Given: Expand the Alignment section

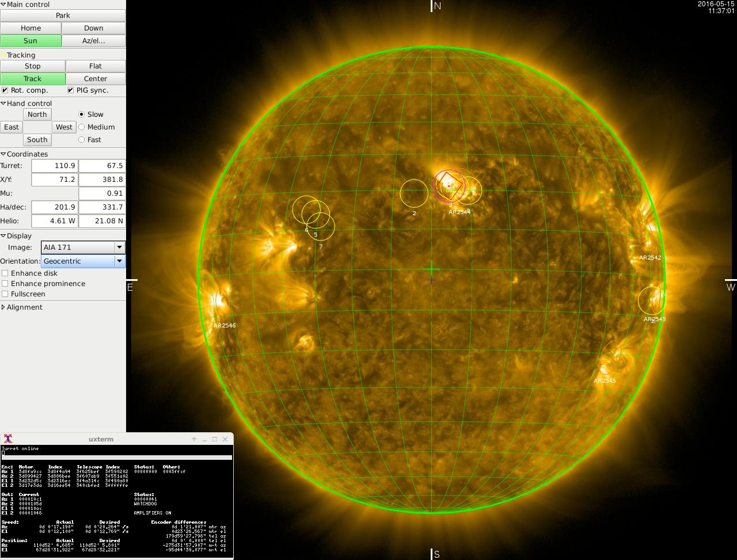Looking at the screenshot, I should pos(3,307).
